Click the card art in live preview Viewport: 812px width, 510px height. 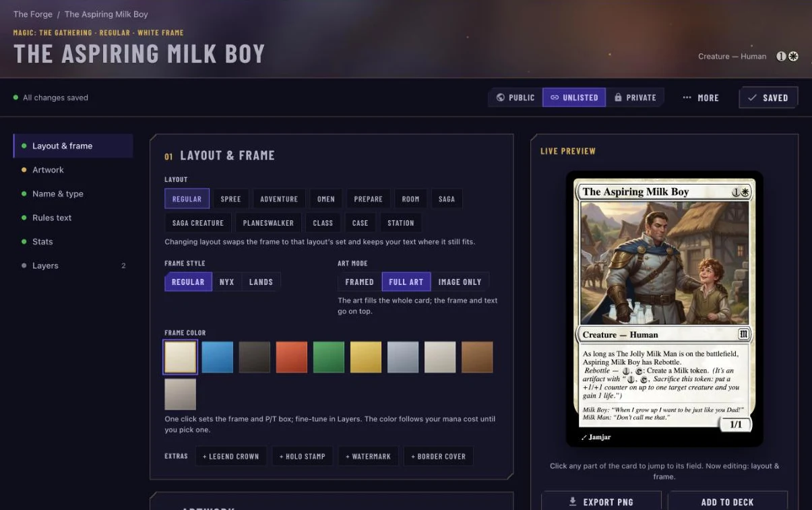pos(664,263)
